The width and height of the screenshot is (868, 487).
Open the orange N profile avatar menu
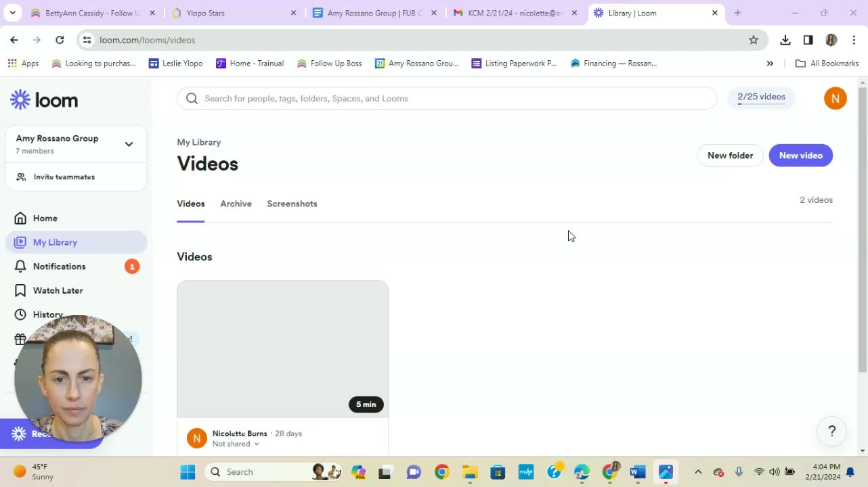click(x=835, y=98)
